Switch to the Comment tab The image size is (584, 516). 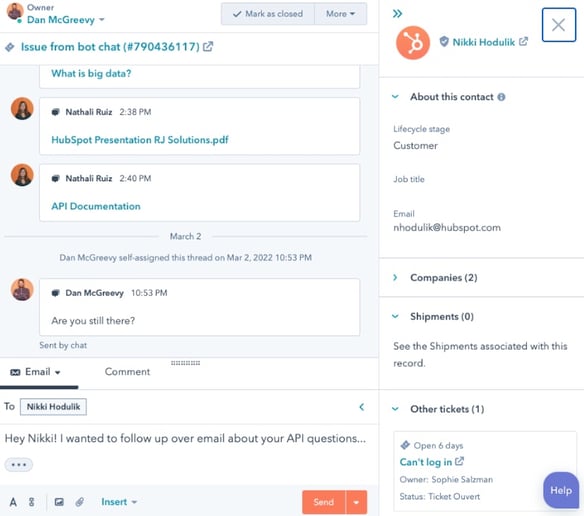click(127, 372)
